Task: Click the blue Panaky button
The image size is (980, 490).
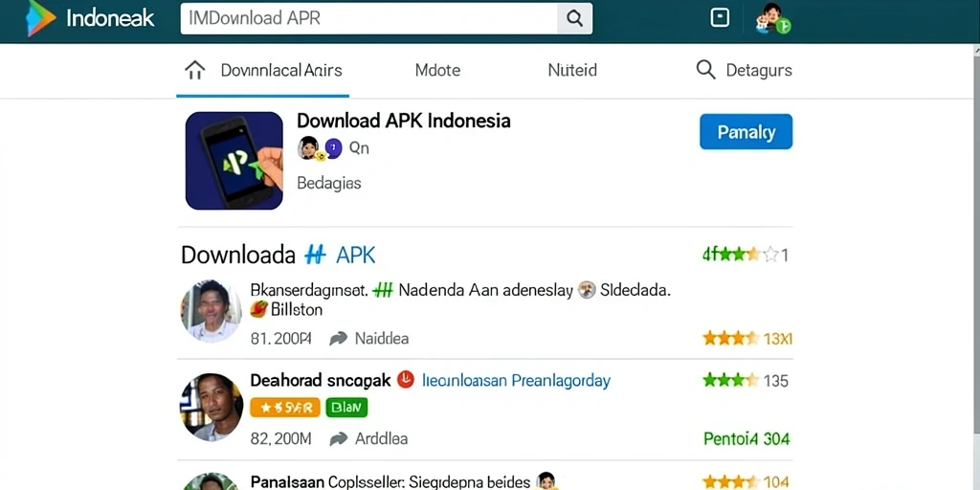Action: [746, 132]
